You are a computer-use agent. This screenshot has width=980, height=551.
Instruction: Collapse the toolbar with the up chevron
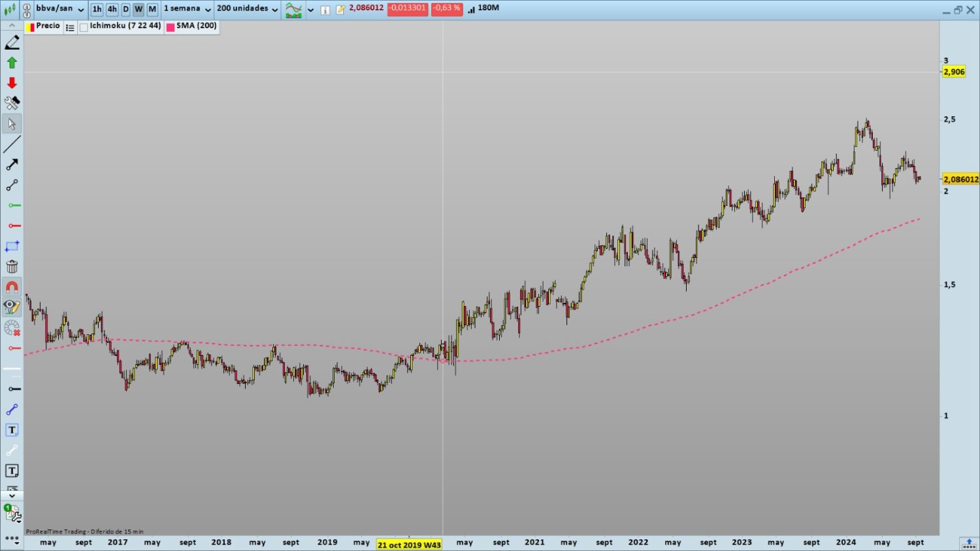12,25
